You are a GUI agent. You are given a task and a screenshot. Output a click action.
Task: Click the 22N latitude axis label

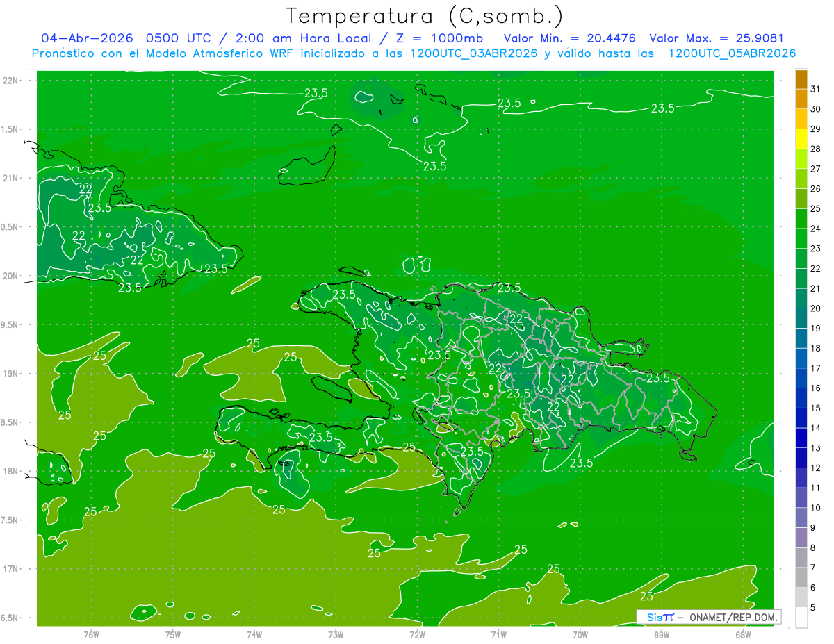coord(10,80)
